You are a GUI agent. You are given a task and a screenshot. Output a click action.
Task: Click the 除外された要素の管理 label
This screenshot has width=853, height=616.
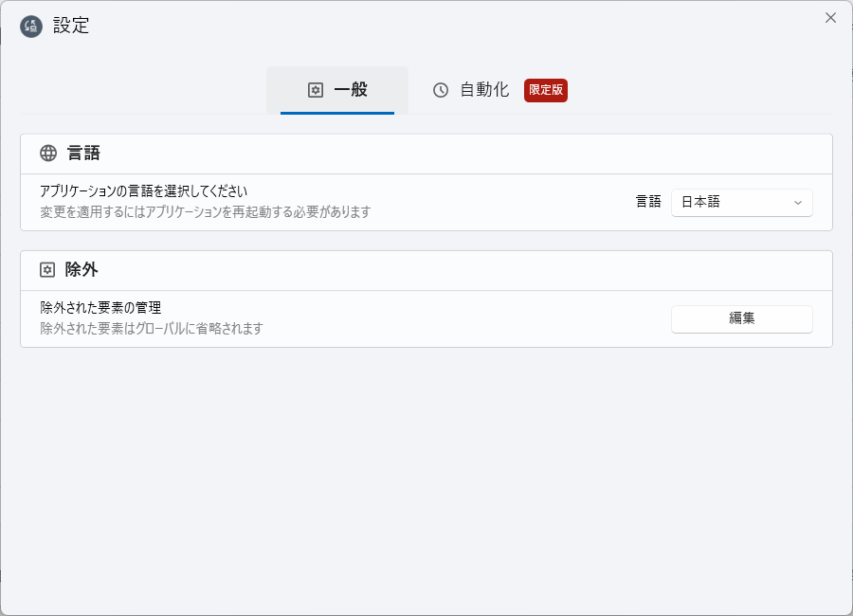[100, 308]
